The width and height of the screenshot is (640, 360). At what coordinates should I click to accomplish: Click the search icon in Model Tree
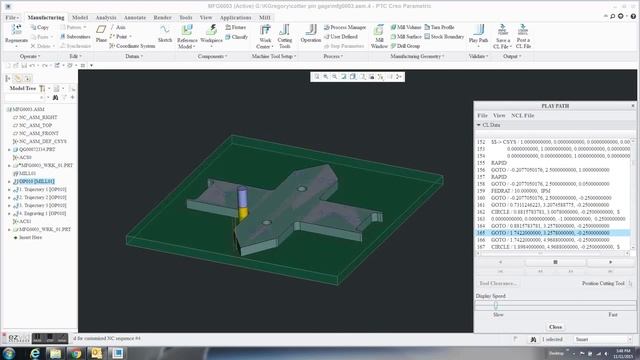point(56,98)
